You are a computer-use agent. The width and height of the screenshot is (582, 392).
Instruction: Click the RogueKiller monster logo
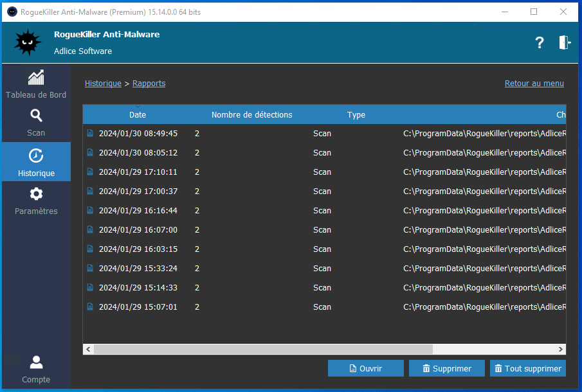[27, 42]
